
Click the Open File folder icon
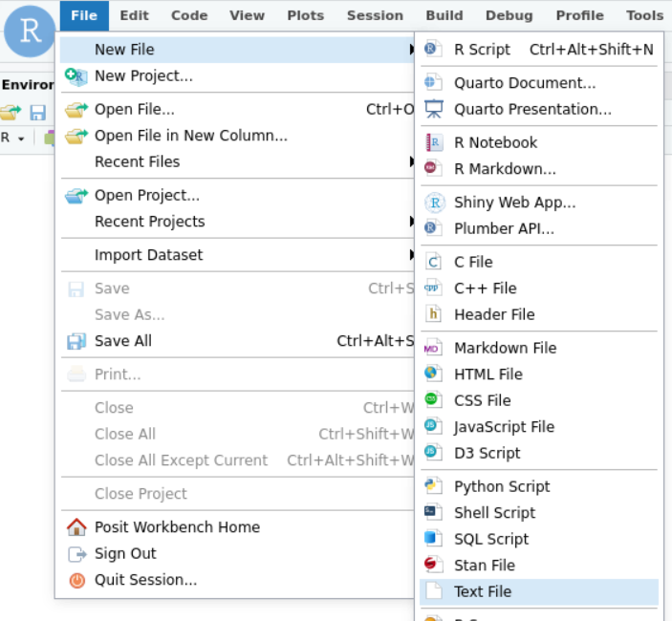76,110
